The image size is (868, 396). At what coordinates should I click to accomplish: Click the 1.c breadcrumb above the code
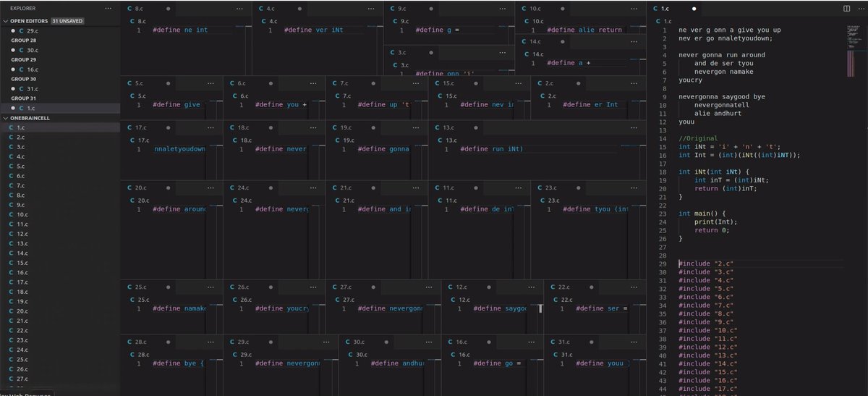[x=661, y=22]
